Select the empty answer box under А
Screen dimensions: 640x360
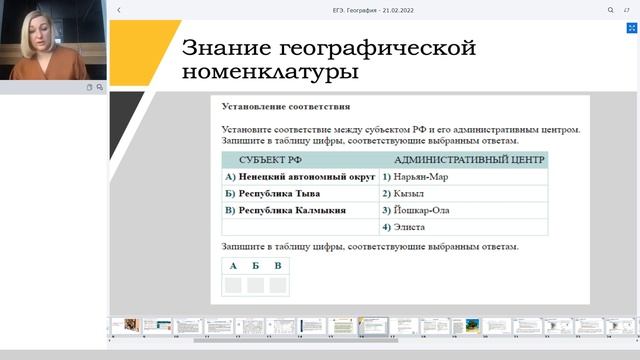233,285
